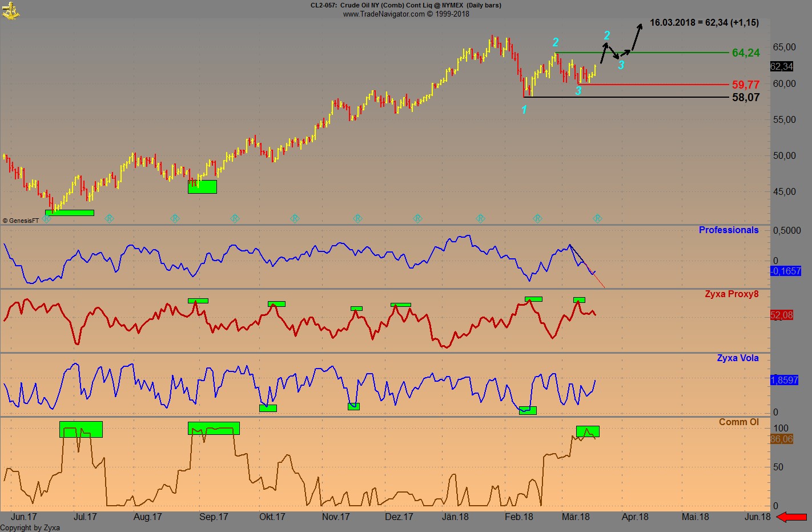Click the 50 scale label in Comm OI pane
This screenshot has height=532, width=812.
coord(778,467)
